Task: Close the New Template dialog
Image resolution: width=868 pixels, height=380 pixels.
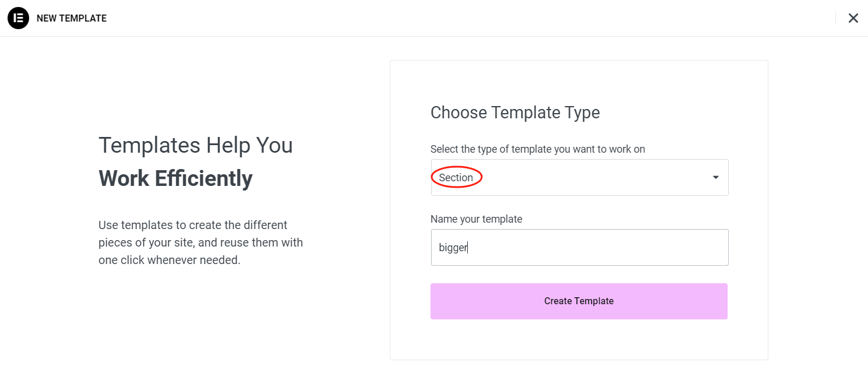Action: (x=853, y=18)
